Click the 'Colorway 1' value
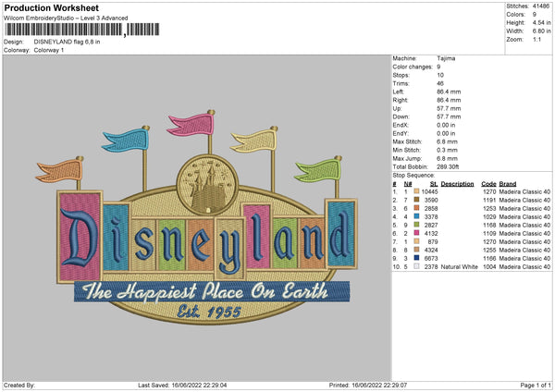The image size is (555, 392). coord(49,50)
